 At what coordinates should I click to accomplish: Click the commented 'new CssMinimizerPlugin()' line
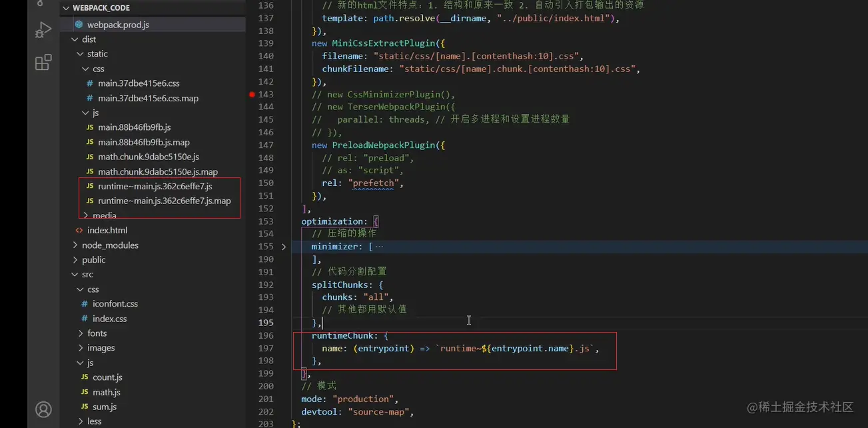383,94
